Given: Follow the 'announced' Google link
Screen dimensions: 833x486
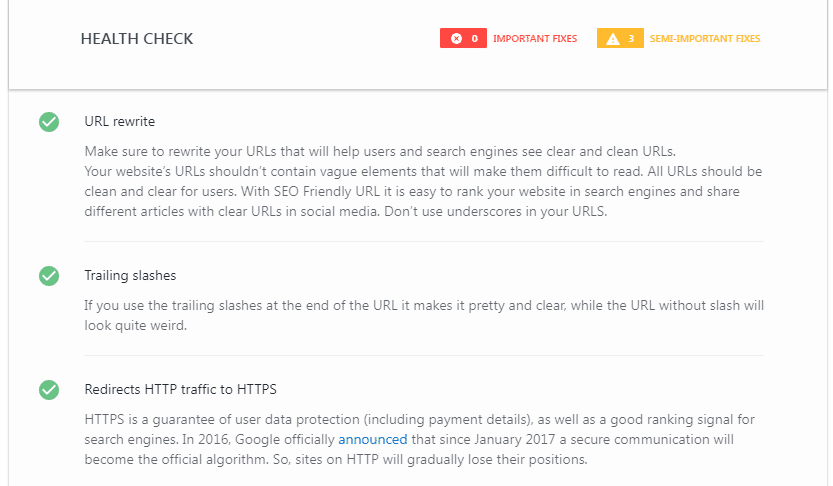Looking at the screenshot, I should coord(372,439).
